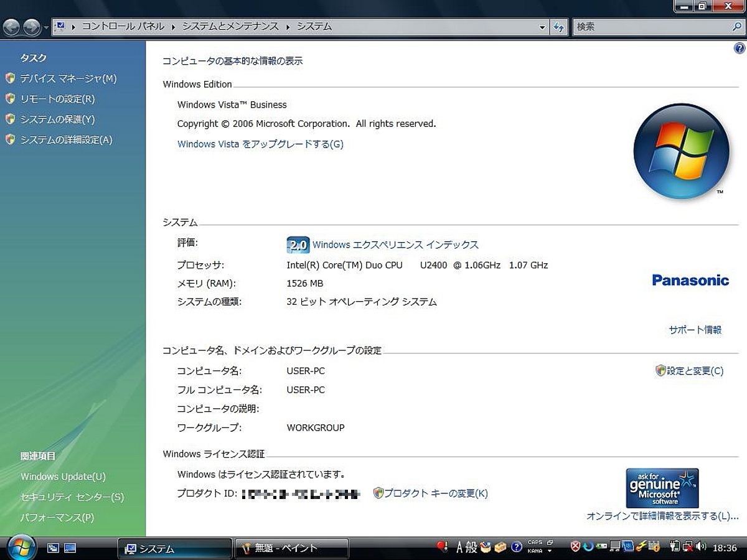Viewport: 747px width, 560px height.
Task: Click into the 検索 search field
Action: click(651, 27)
